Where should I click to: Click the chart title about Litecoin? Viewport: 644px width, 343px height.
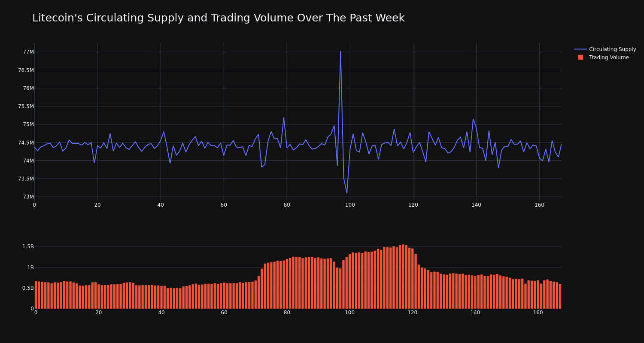218,18
